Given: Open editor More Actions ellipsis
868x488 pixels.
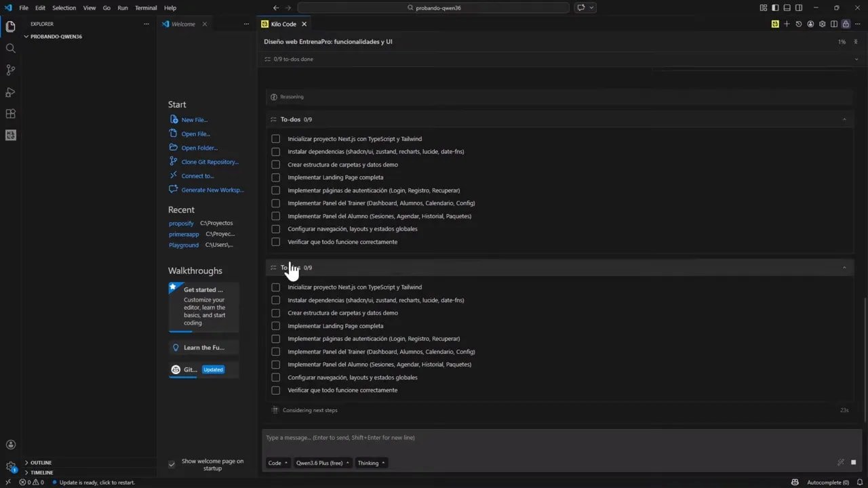Looking at the screenshot, I should pos(858,24).
